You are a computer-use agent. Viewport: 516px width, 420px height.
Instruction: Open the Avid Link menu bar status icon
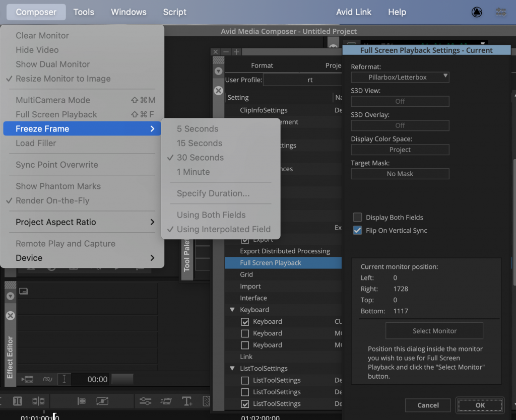(x=476, y=12)
